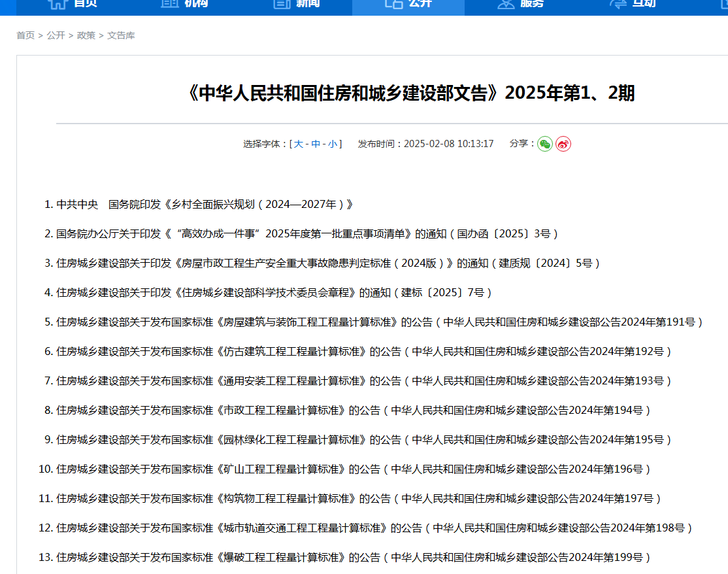Open the 首页 tab in navigation bar
The image size is (728, 574).
73,4
